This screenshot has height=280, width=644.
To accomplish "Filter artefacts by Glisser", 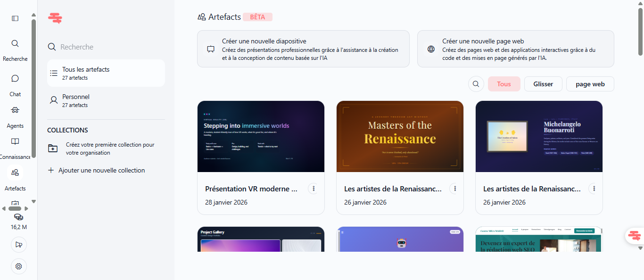I will (x=543, y=84).
